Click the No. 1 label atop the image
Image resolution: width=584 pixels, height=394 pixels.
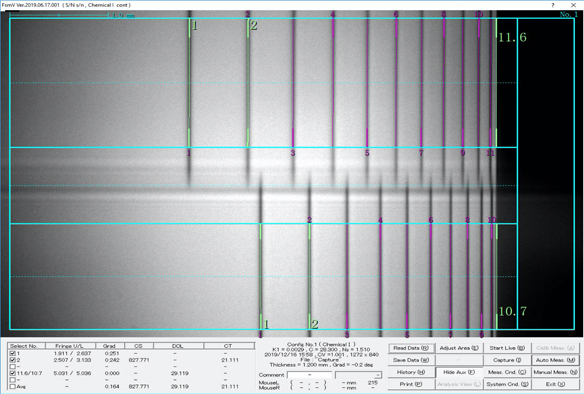pos(569,15)
